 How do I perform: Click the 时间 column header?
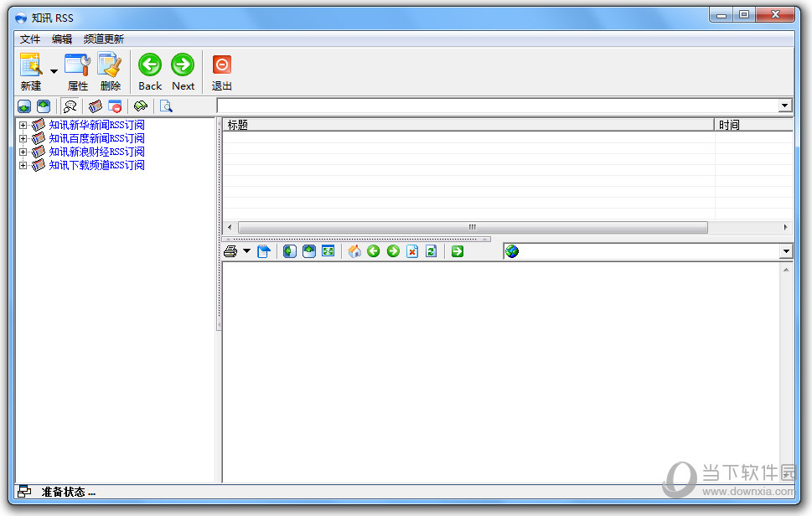pyautogui.click(x=753, y=125)
